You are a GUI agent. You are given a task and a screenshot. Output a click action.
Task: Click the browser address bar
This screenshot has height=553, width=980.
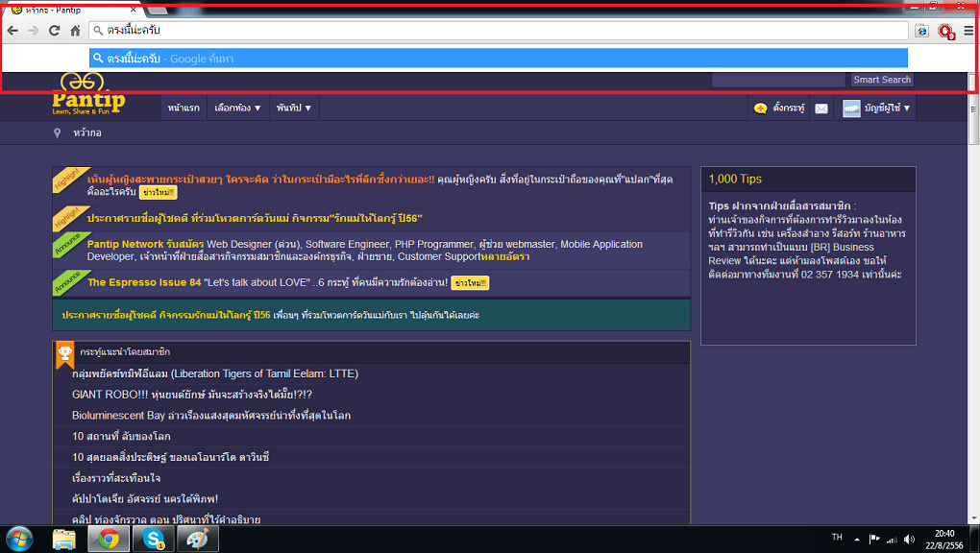tap(499, 30)
